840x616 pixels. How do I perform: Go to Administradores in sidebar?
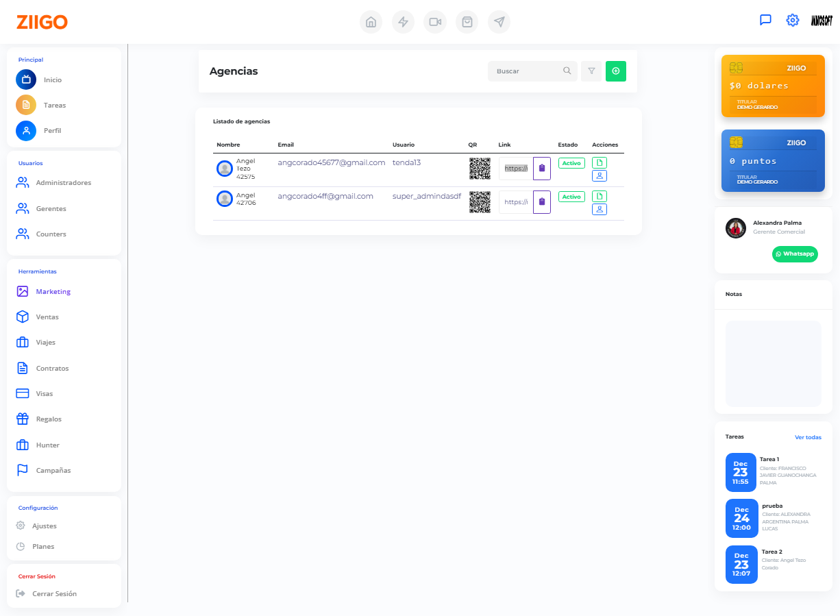click(x=63, y=183)
